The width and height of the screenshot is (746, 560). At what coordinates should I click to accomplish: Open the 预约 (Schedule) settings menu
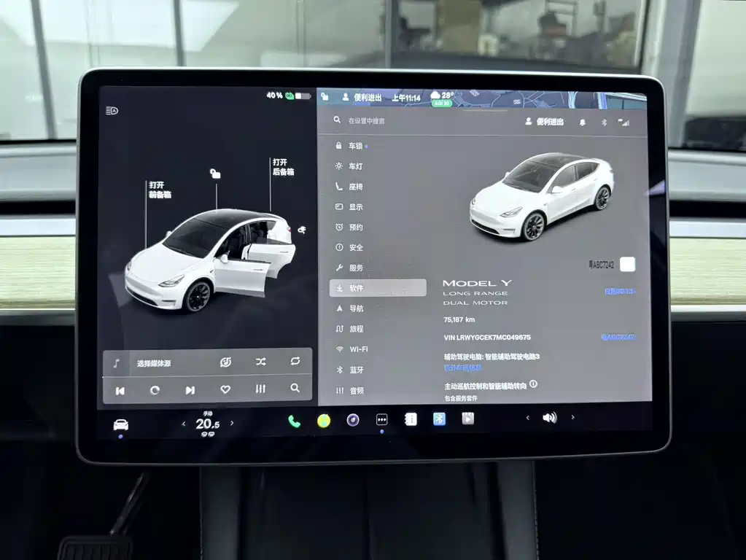tap(351, 227)
